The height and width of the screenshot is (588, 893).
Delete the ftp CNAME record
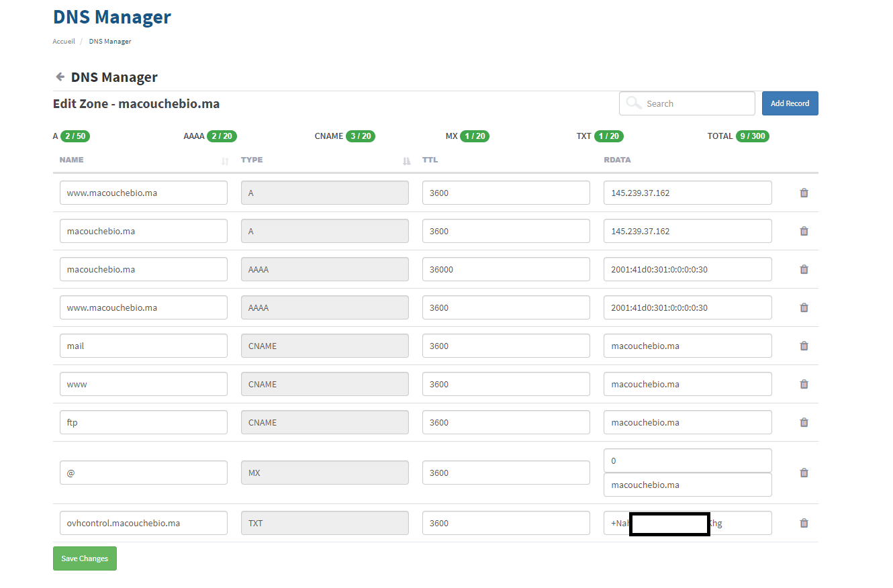(804, 423)
